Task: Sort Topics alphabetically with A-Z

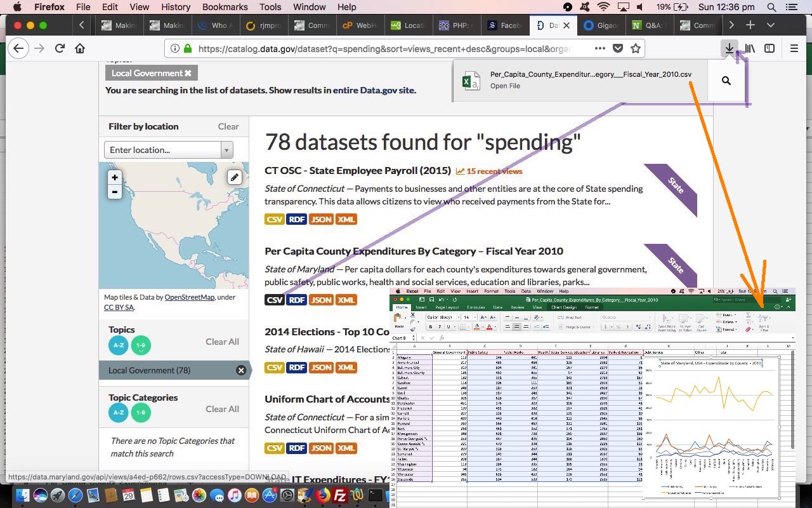Action: tap(118, 345)
